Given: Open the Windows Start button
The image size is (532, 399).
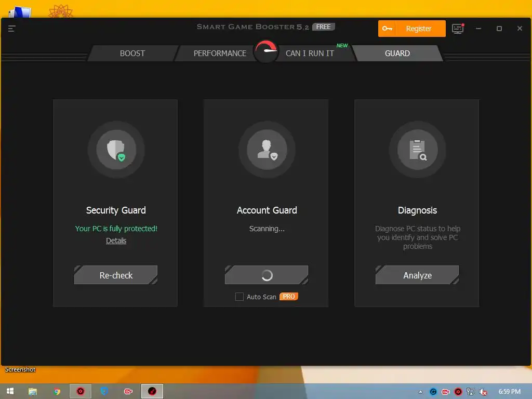Looking at the screenshot, I should click(x=10, y=391).
